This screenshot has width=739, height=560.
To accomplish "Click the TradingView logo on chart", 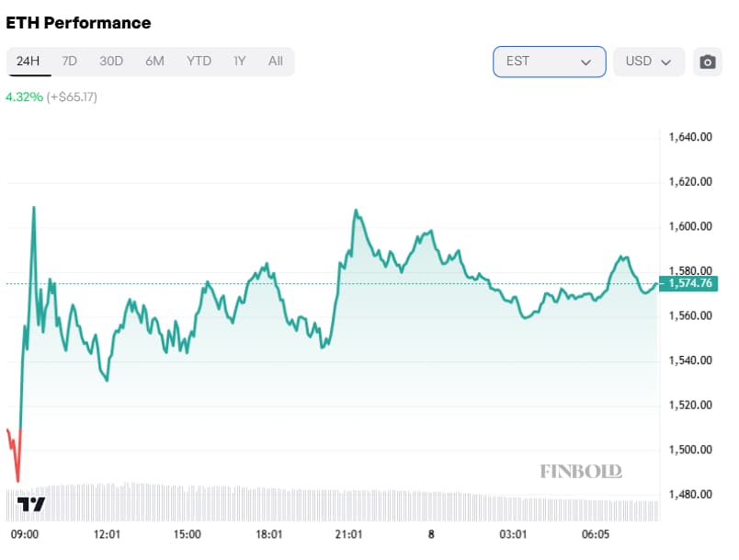I will click(32, 505).
